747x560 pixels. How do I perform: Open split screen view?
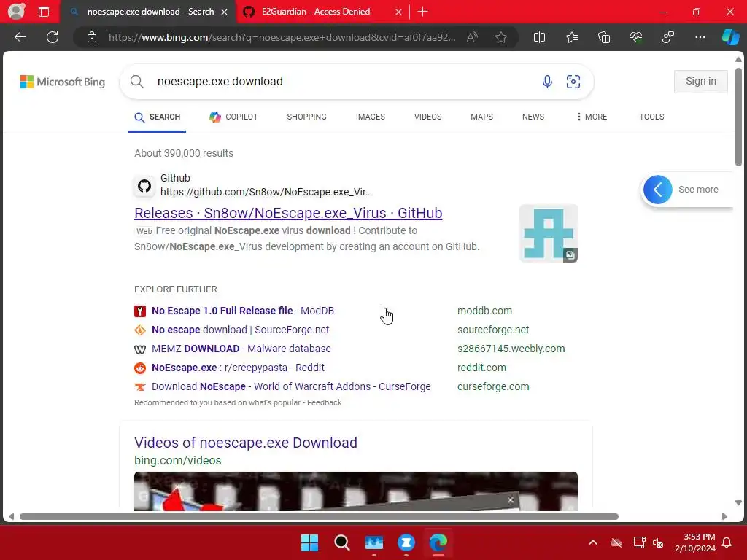tap(539, 37)
